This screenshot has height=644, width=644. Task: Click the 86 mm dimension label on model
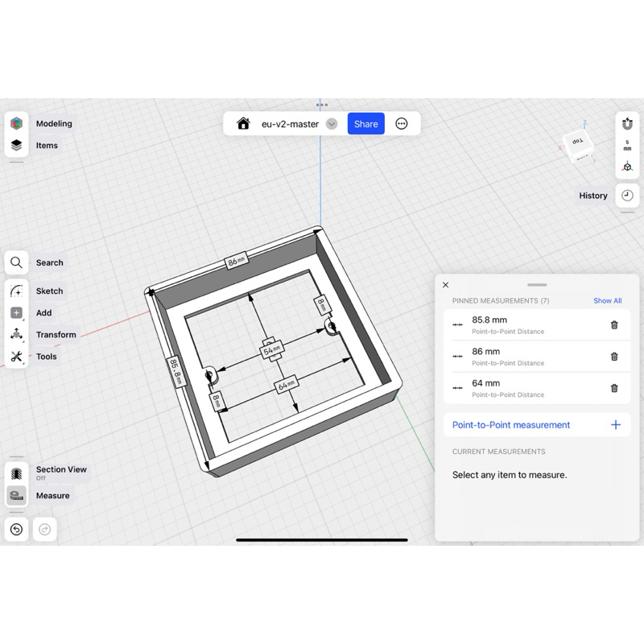point(237,261)
